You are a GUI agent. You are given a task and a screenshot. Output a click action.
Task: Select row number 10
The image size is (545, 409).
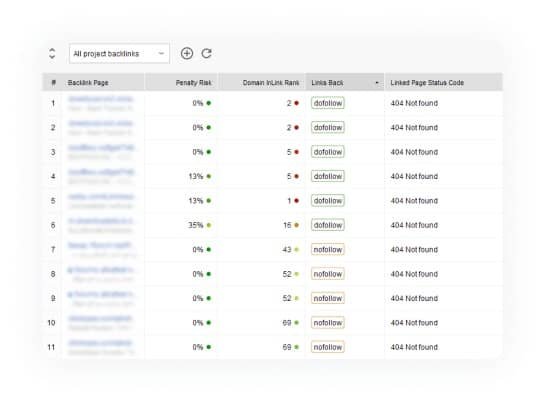click(51, 323)
